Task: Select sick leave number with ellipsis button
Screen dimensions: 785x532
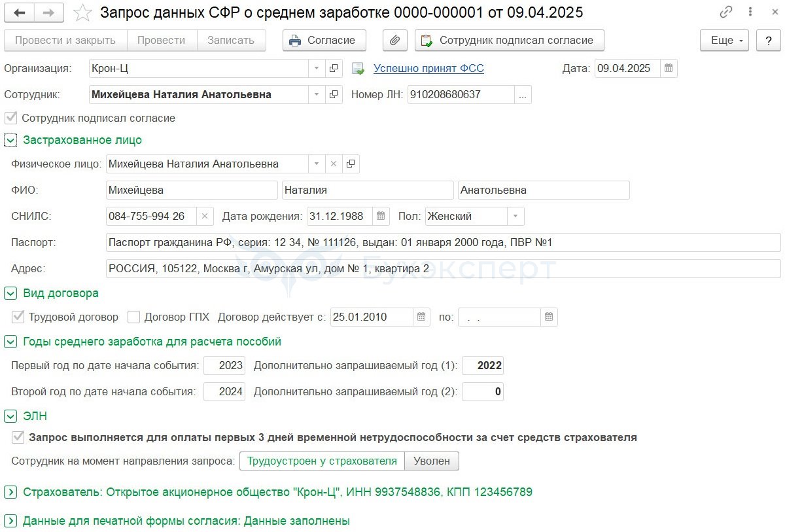Action: pos(523,95)
